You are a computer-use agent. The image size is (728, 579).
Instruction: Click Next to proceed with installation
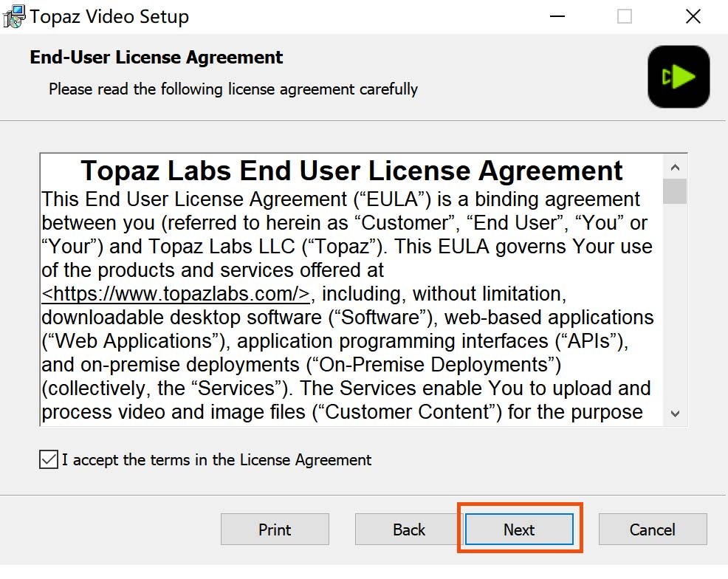click(x=519, y=529)
